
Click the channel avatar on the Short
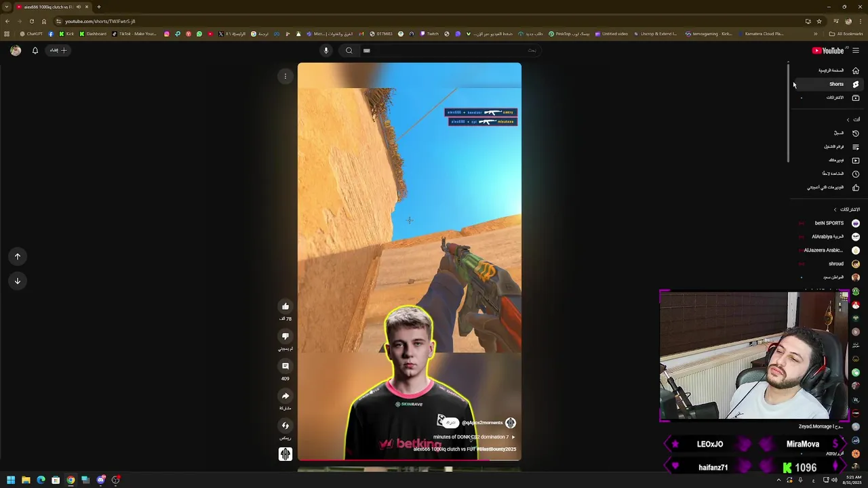(511, 423)
